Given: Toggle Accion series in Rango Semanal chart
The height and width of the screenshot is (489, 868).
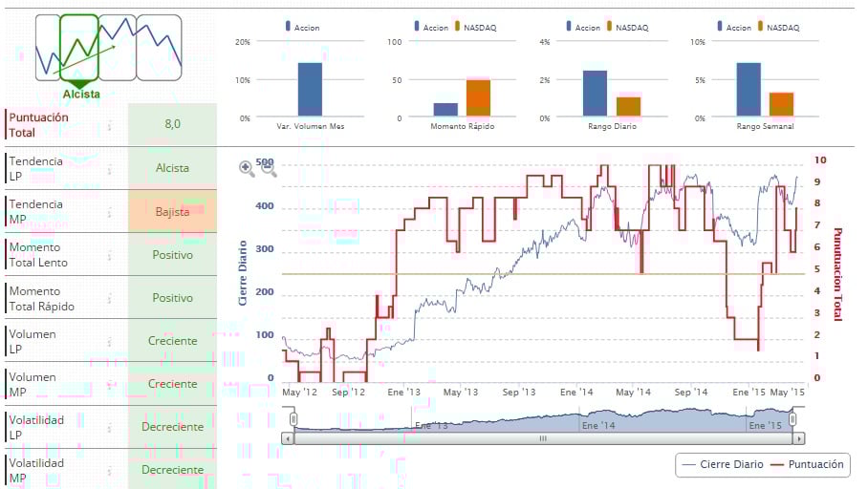Looking at the screenshot, I should [734, 27].
